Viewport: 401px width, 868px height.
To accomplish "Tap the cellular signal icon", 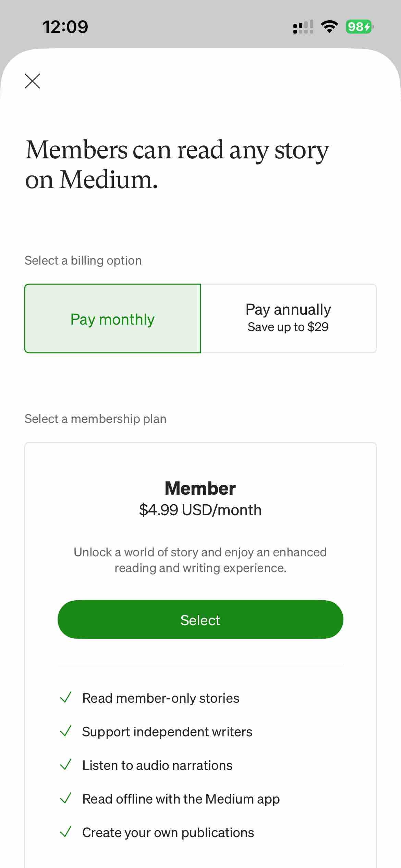I will (x=303, y=27).
